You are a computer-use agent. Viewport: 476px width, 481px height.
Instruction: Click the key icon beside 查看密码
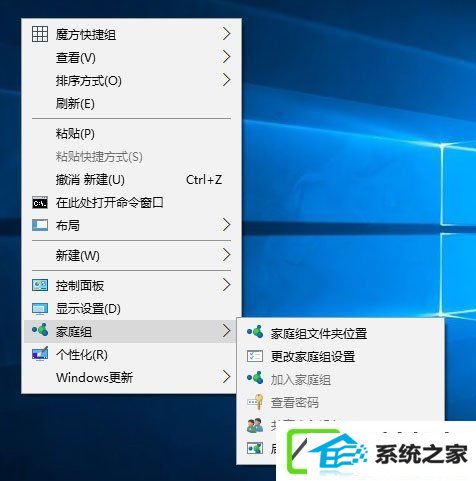click(255, 402)
